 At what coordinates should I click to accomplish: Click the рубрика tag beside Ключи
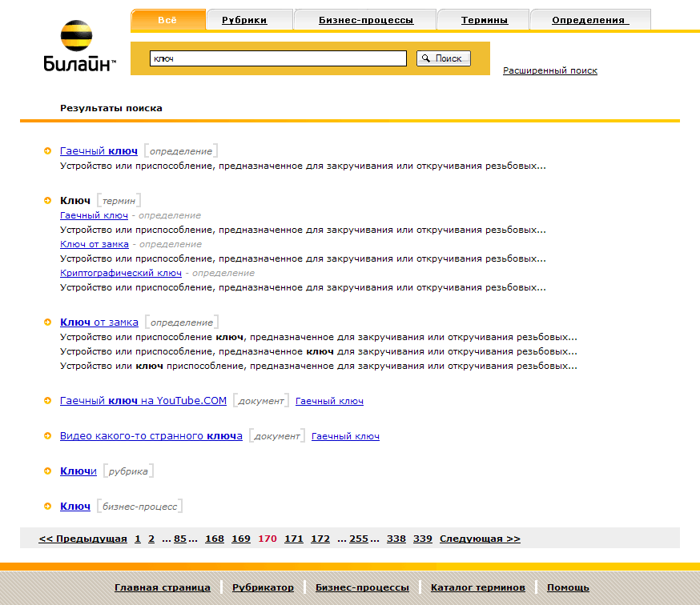click(x=128, y=471)
